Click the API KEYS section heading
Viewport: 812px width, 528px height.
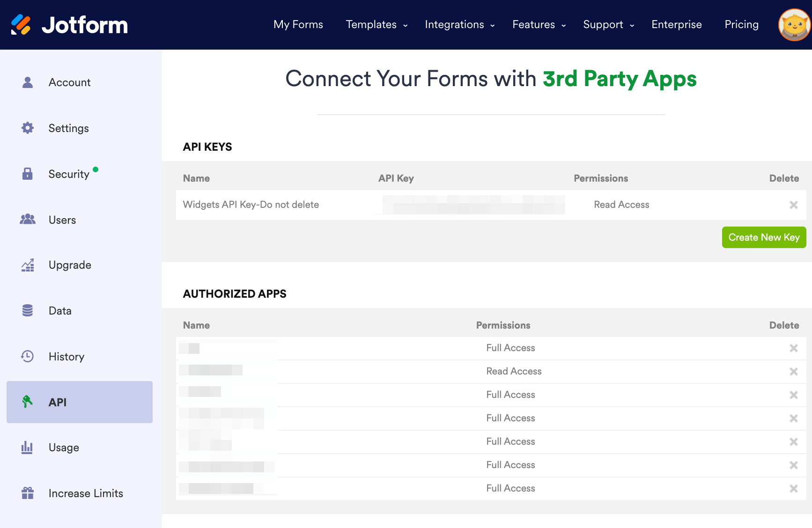click(207, 147)
